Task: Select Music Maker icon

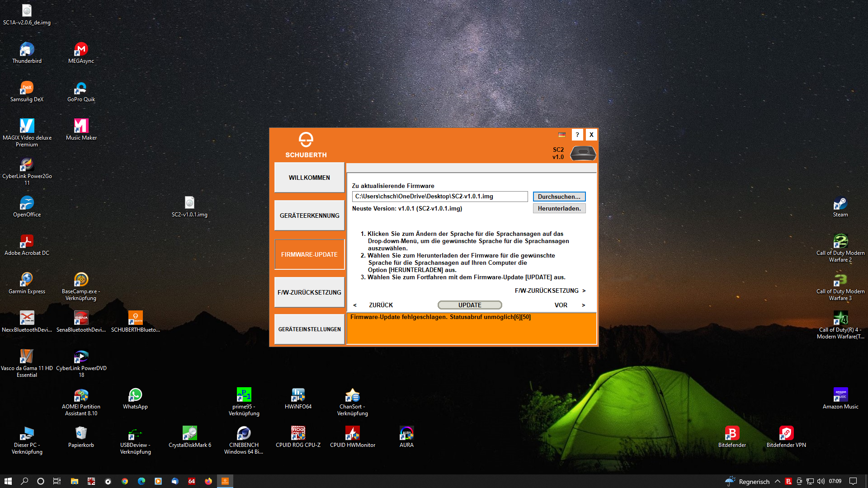Action: click(81, 130)
